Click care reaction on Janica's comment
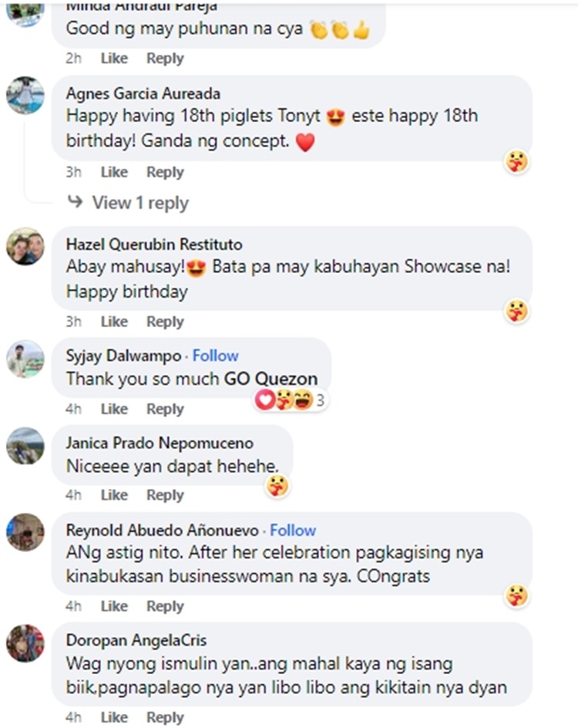The height and width of the screenshot is (728, 578). (277, 485)
